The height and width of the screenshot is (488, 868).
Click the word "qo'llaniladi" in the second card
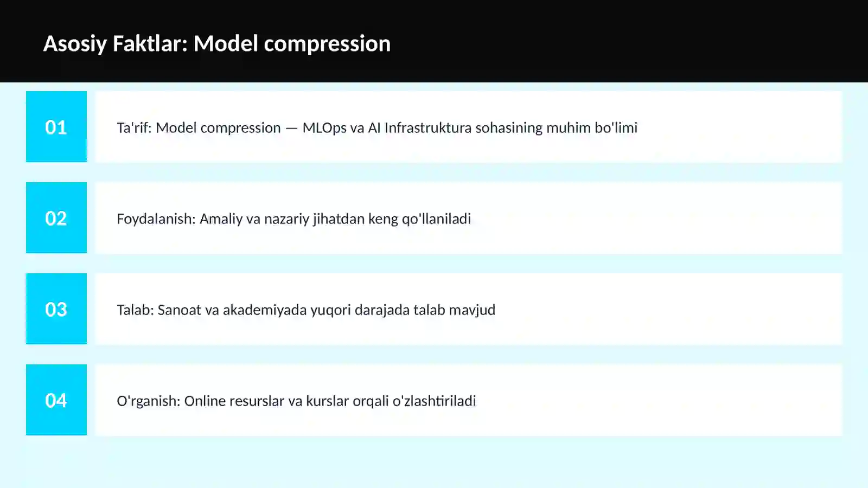436,219
